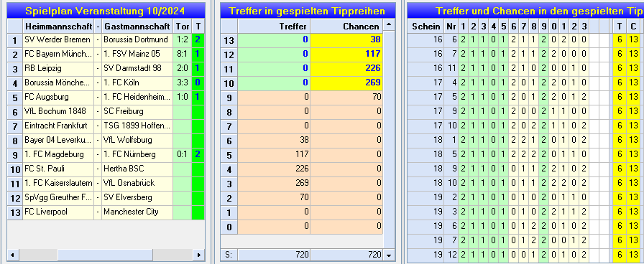Click scroll left arrow in Spielplan panel
Screen dimensions: 644x264
click(x=12, y=255)
